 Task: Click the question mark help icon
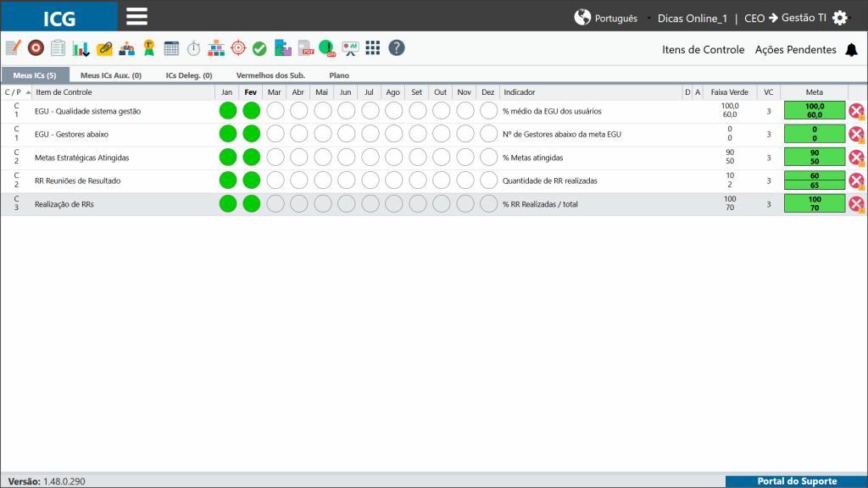(x=397, y=48)
